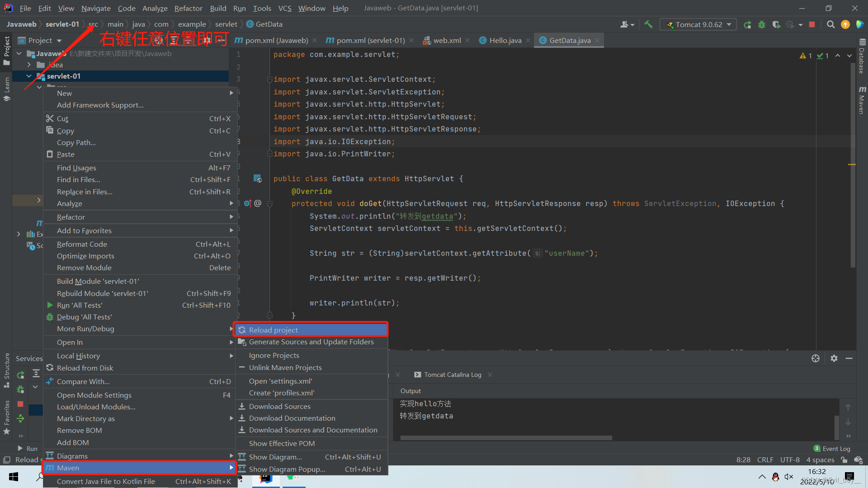Switch to the Hello.java editor tab
This screenshot has height=488, width=868.
(500, 40)
